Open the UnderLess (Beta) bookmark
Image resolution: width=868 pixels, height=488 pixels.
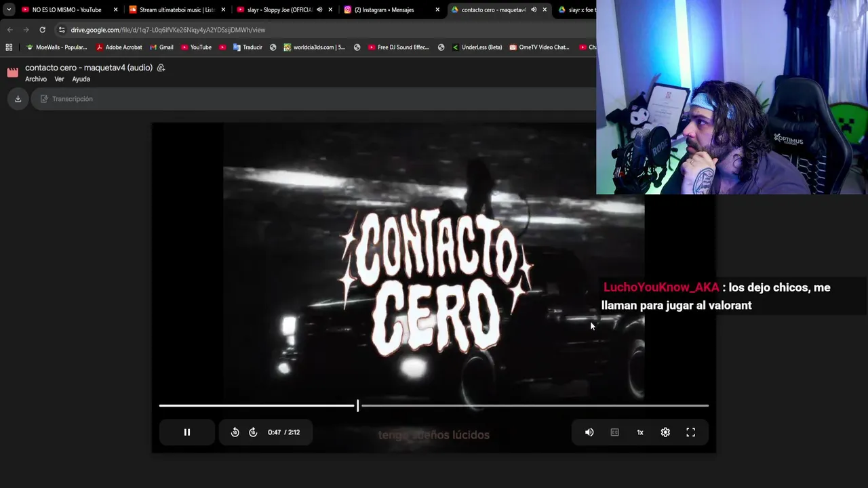coord(477,47)
